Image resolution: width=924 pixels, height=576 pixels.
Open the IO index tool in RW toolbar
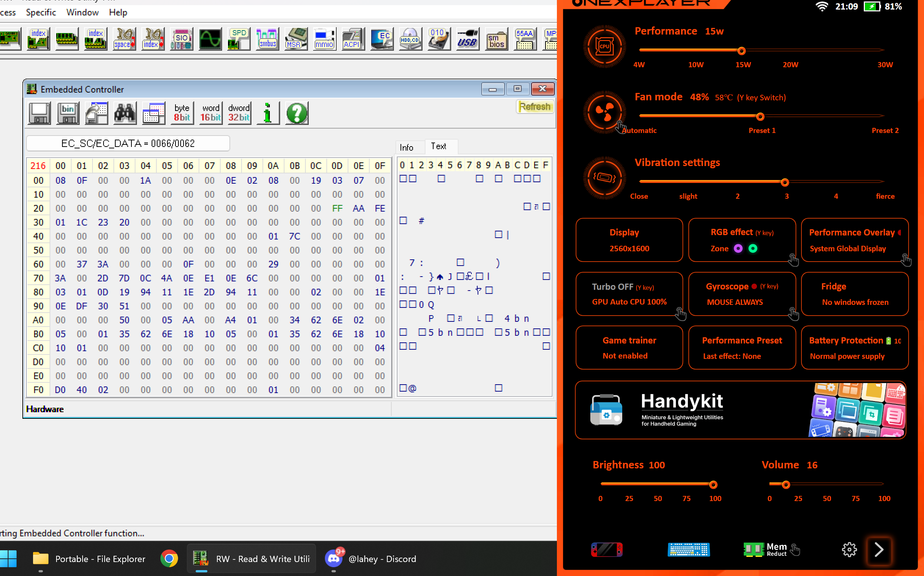pos(153,39)
